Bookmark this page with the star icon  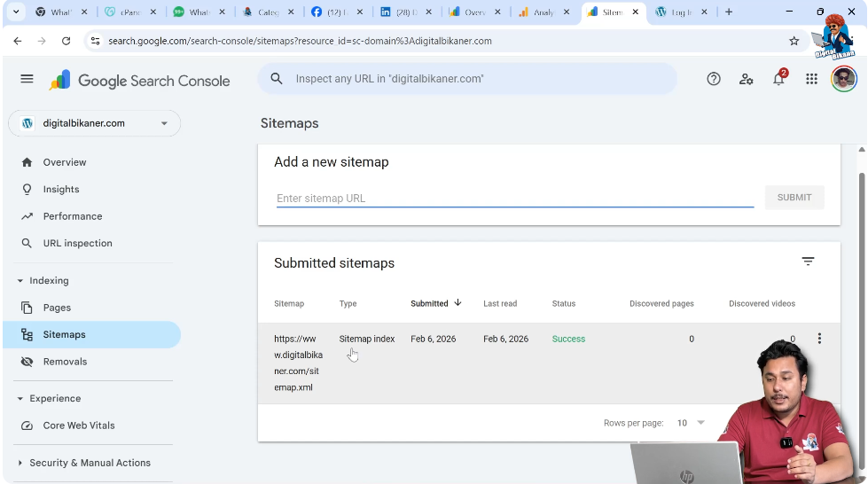coord(794,41)
